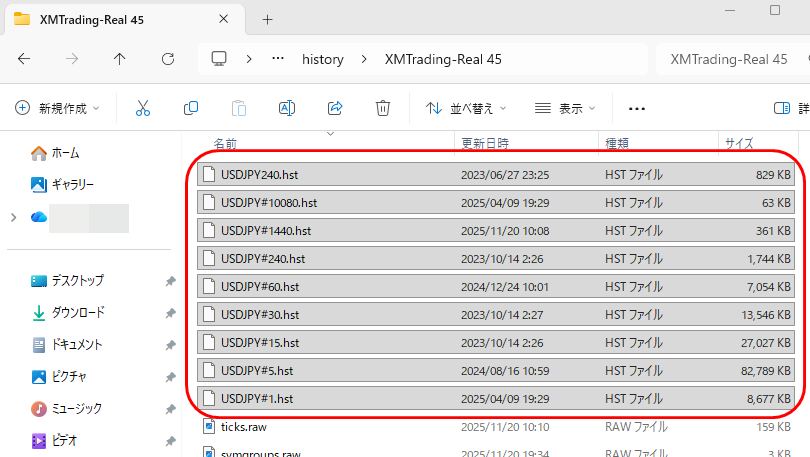This screenshot has width=810, height=457.
Task: Open the 並べ替え sort dropdown
Action: tap(466, 108)
